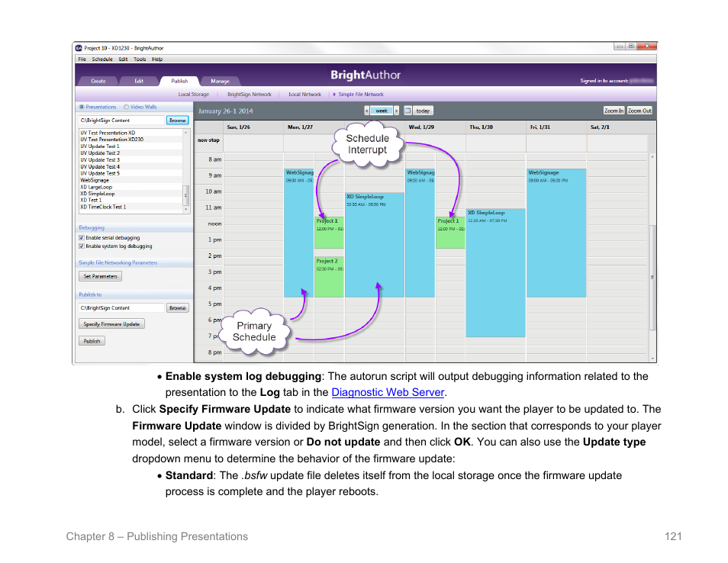728x563 pixels.
Task: Select the Publish tab
Action: [179, 81]
